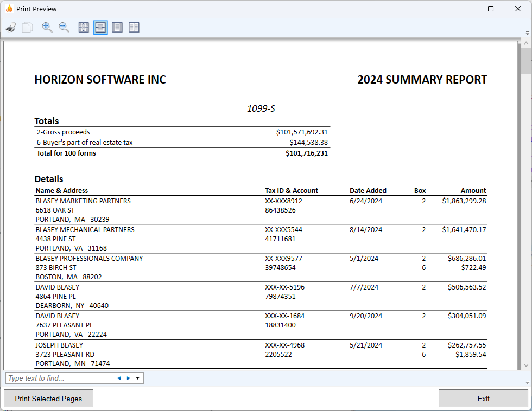Viewport: 532px width, 411px height.
Task: Click the account number 41711681
Action: pyautogui.click(x=280, y=239)
